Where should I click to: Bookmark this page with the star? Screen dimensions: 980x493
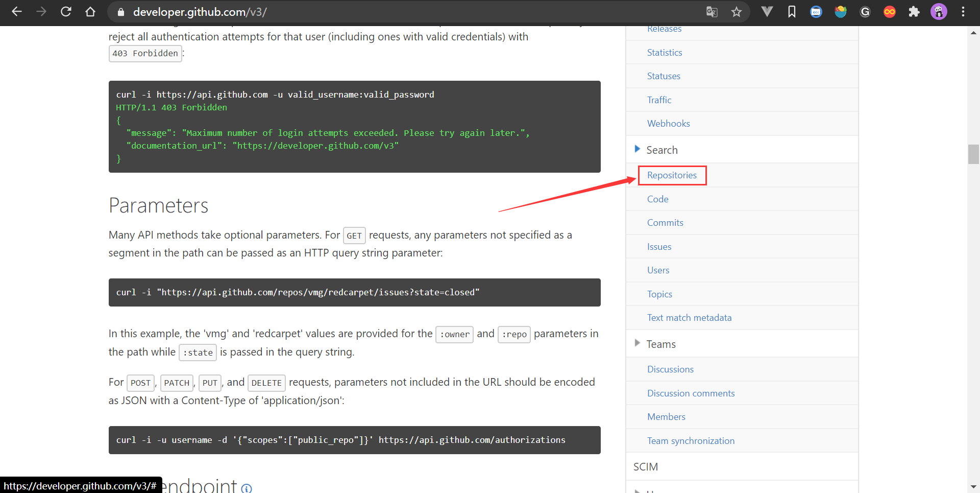736,11
